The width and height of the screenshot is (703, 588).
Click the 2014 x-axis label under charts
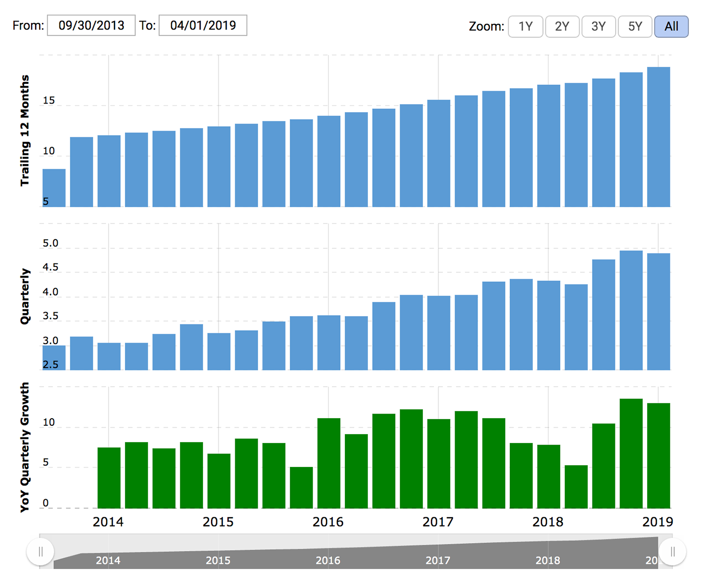108,522
